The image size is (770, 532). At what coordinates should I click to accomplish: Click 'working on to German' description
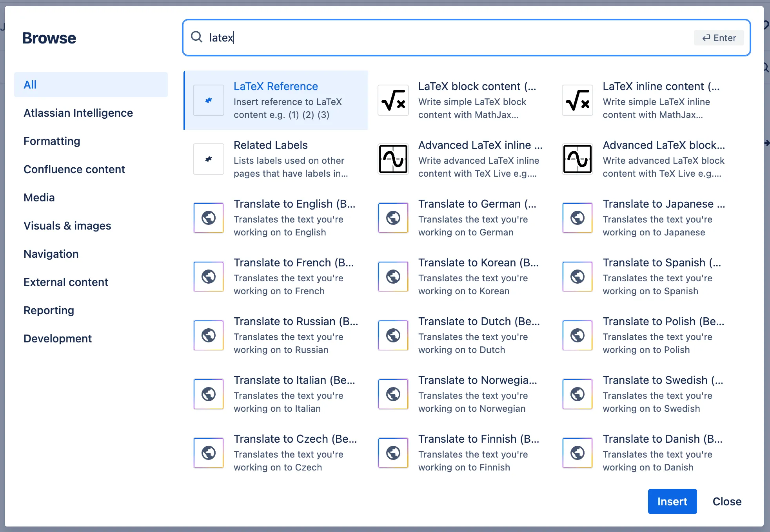point(466,232)
